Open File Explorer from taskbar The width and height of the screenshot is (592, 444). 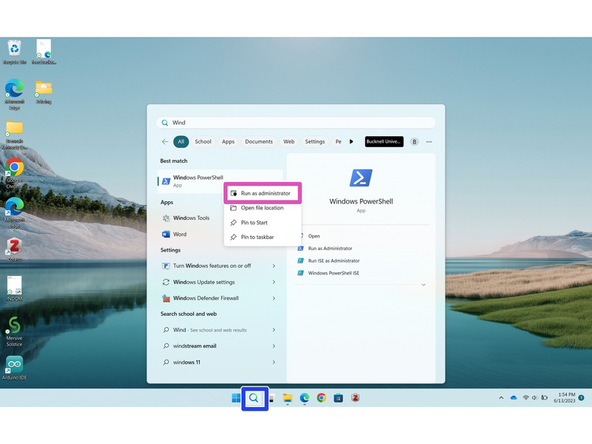288,398
